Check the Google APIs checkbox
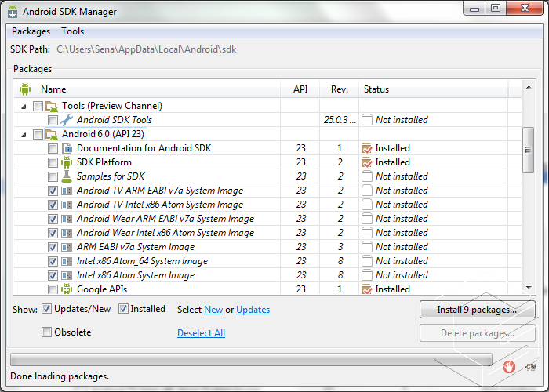The width and height of the screenshot is (549, 392). point(53,289)
